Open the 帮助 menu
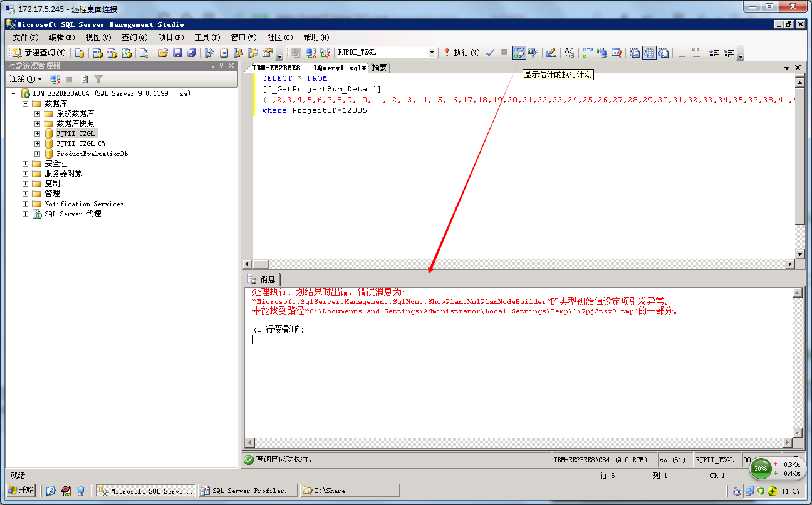 [316, 37]
